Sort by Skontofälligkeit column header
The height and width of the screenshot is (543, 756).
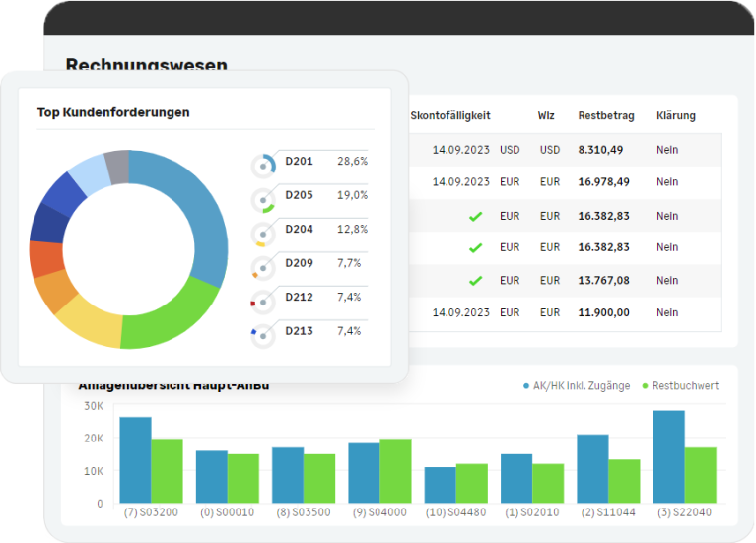point(449,115)
